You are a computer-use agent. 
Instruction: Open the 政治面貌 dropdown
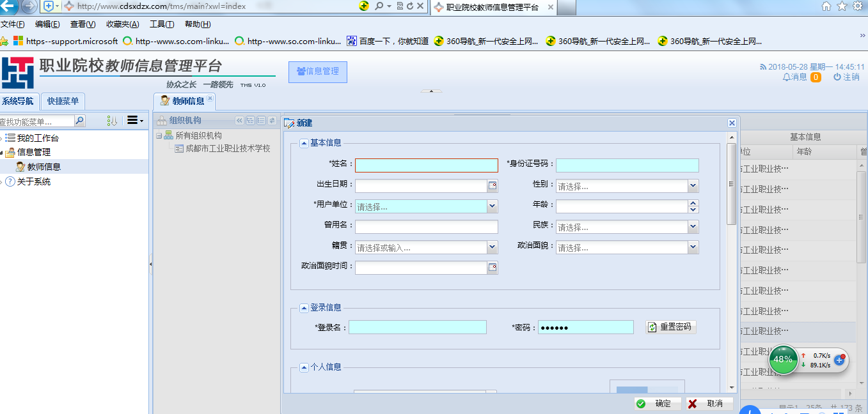(693, 247)
